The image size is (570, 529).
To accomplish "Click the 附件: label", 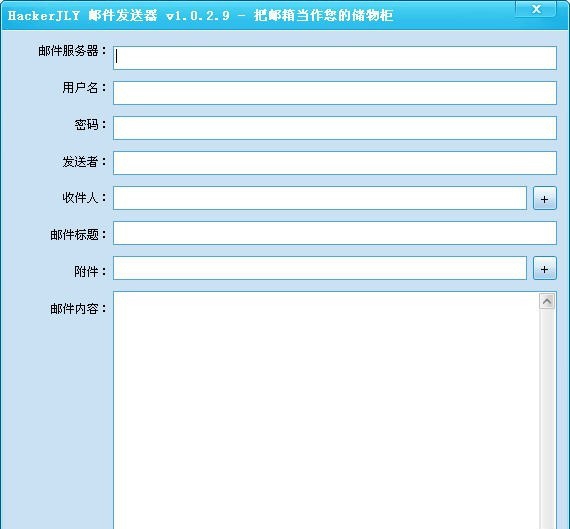I will click(91, 271).
